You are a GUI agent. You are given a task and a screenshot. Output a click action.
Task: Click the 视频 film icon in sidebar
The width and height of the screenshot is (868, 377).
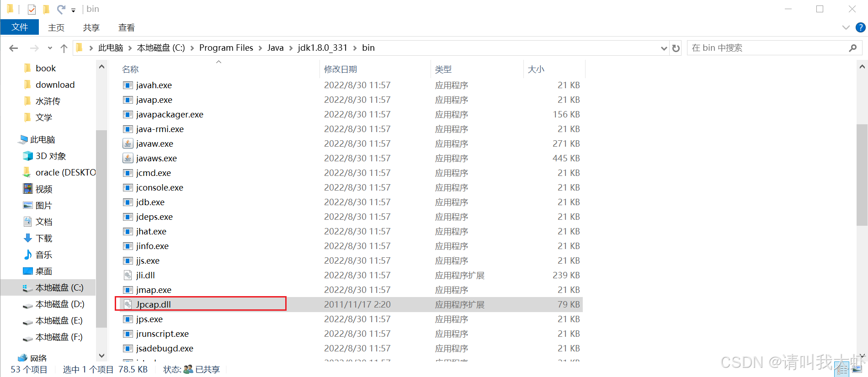click(x=28, y=189)
